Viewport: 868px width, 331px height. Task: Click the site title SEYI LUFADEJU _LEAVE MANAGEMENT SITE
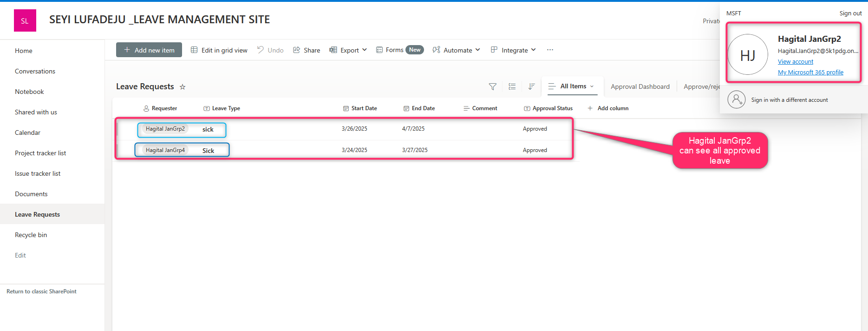[159, 20]
